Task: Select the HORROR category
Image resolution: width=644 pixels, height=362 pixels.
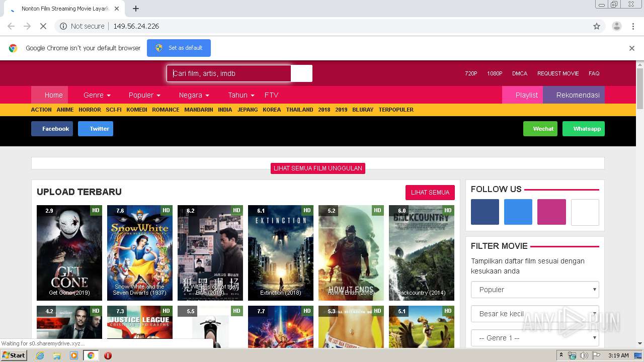Action: click(x=90, y=110)
